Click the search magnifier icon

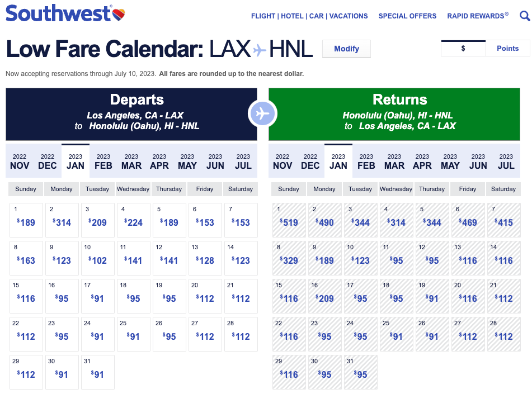[x=525, y=16]
